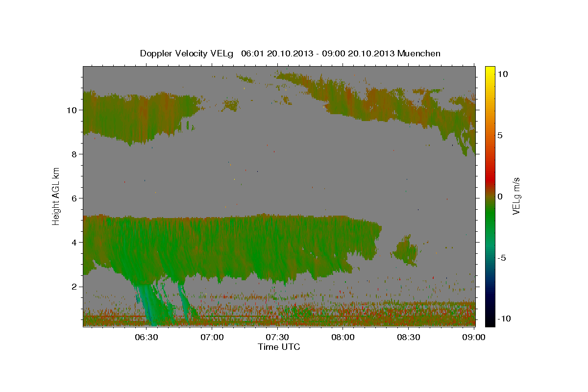Click the green zone of the colorbar
The height and width of the screenshot is (392, 588).
(x=490, y=216)
